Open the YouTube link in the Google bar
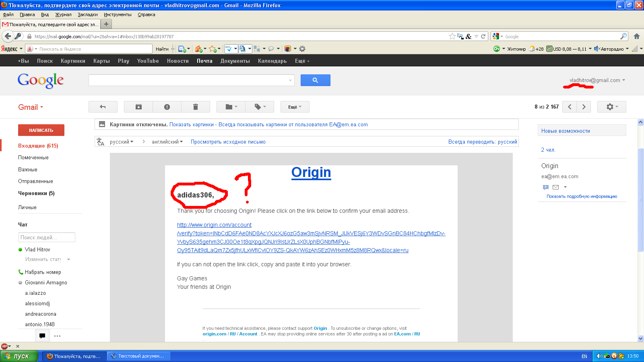 (x=148, y=61)
